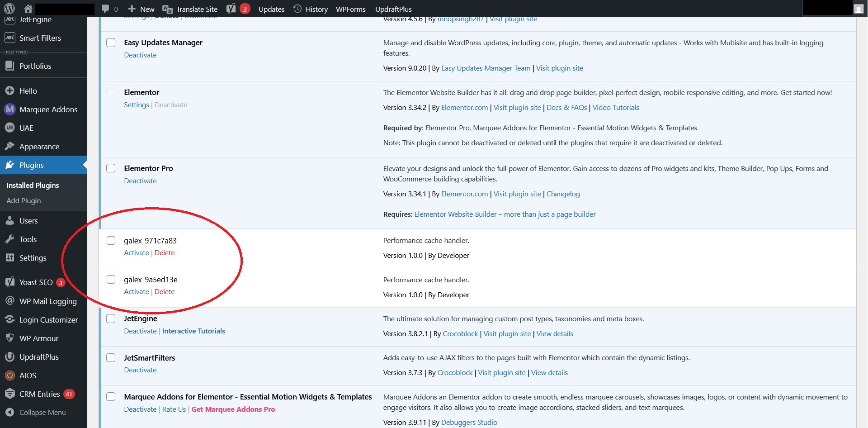Open Debuggers Studio author link
Screen dimensions: 868x428
tap(469, 423)
